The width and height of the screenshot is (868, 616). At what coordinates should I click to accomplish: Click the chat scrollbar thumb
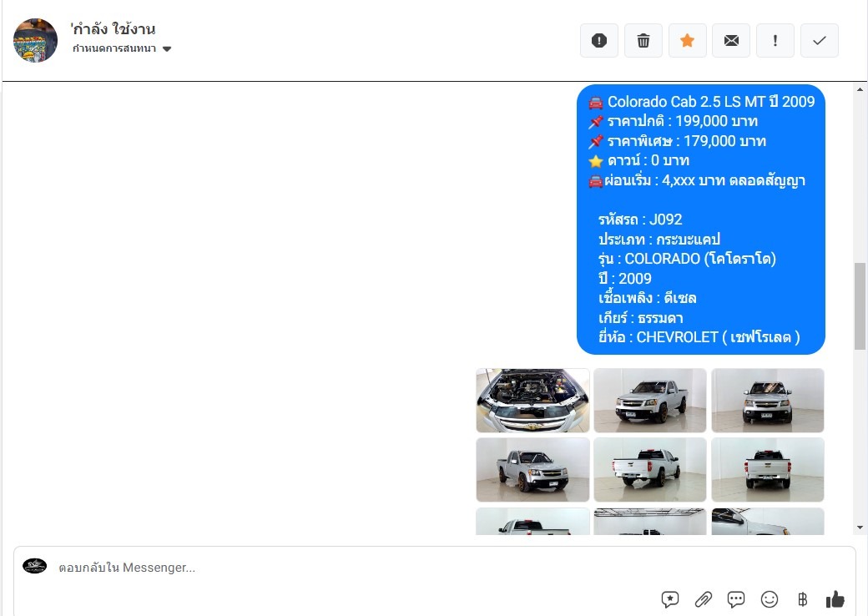(x=860, y=306)
